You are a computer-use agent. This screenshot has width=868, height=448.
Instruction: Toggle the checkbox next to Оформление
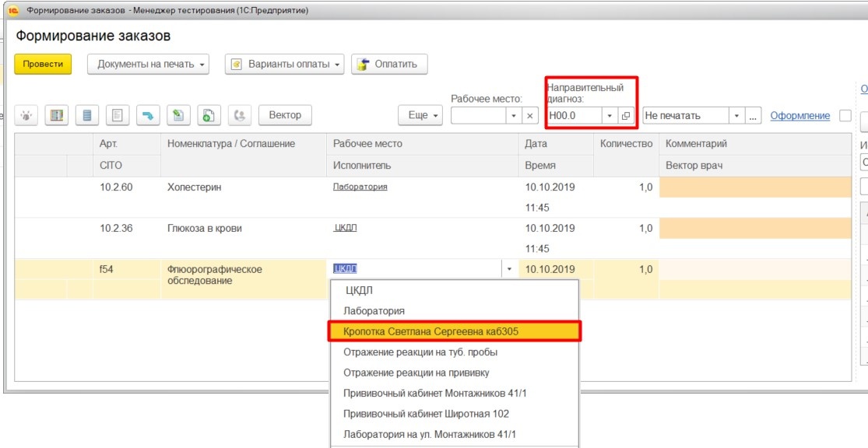tap(845, 116)
